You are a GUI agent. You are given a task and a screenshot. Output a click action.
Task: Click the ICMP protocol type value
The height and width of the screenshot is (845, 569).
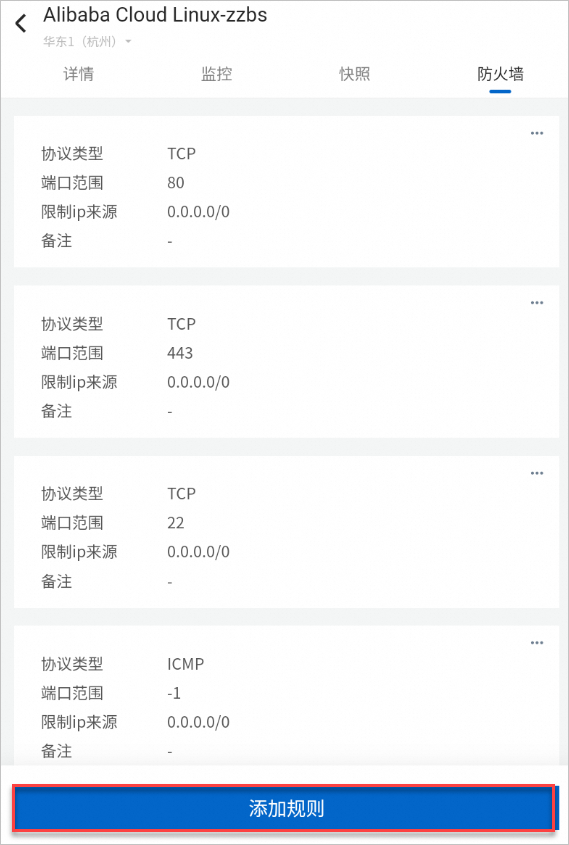point(186,664)
